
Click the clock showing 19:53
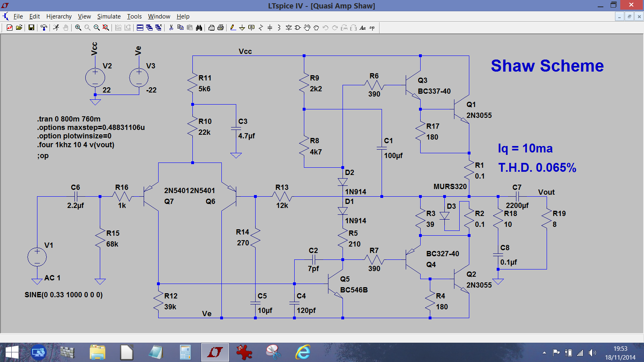(x=620, y=349)
